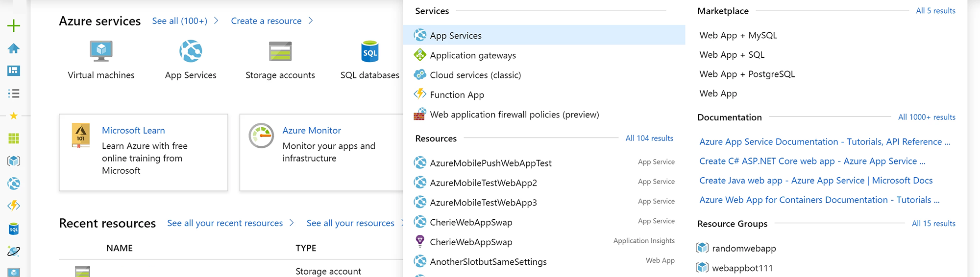Open the Azure Monitor card title link
Image resolution: width=980 pixels, height=277 pixels.
(x=312, y=130)
